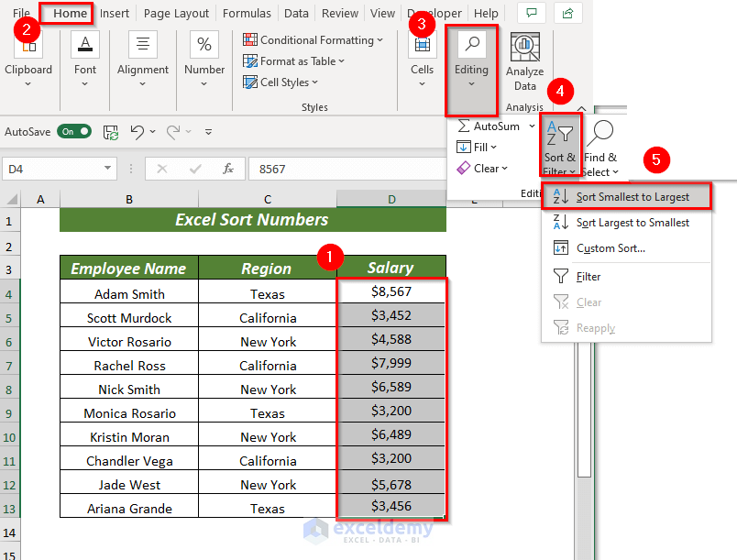Expand the Fill dropdown arrow
The height and width of the screenshot is (560, 737).
coord(493,147)
